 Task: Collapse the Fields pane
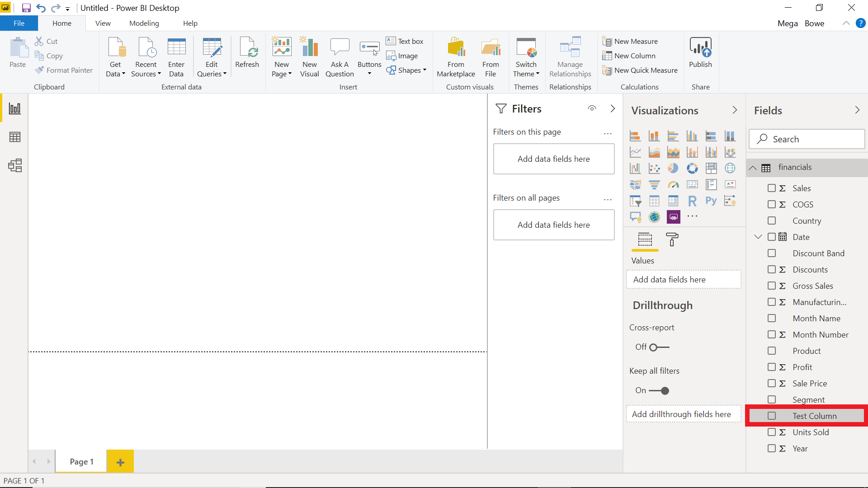coord(857,110)
